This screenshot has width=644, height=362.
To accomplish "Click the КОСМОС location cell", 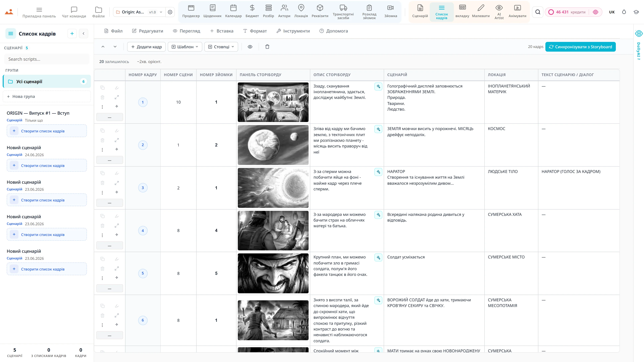I will click(511, 145).
